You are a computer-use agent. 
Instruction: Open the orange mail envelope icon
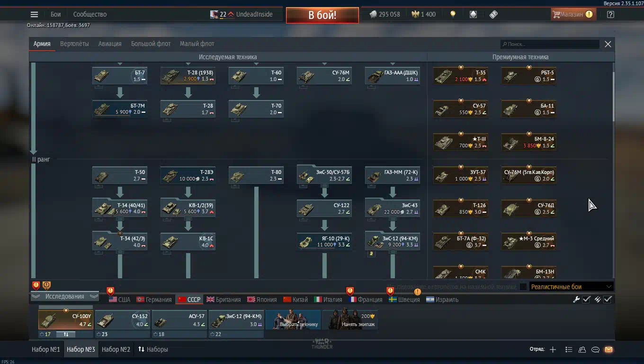pyautogui.click(x=608, y=349)
